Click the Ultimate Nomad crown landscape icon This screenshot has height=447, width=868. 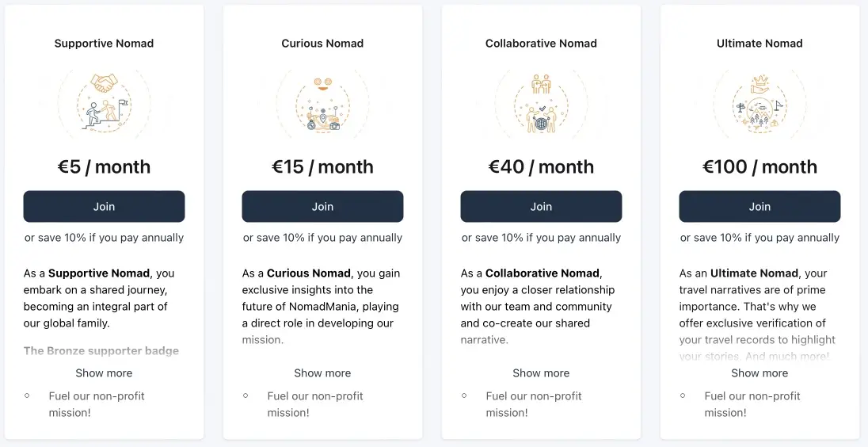[x=759, y=103]
